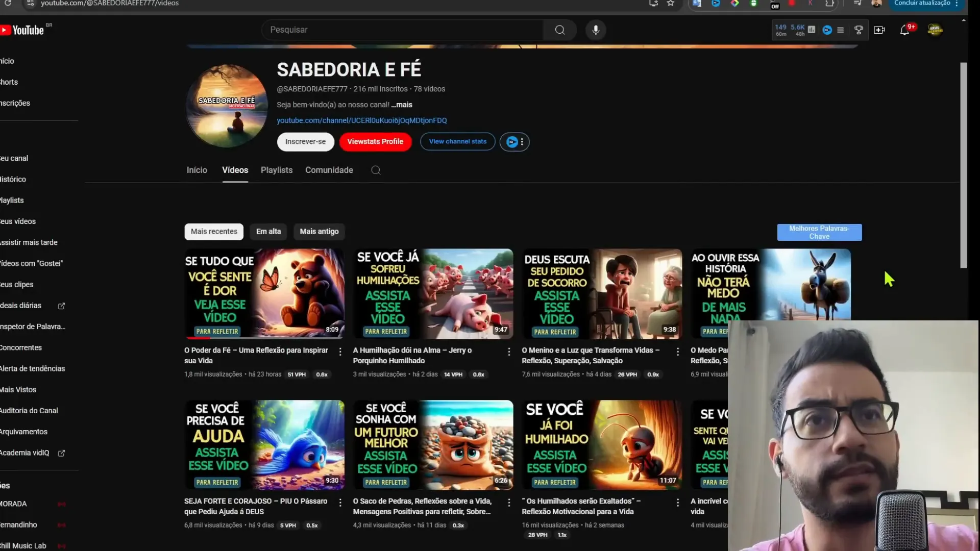Viewport: 980px width, 551px height.
Task: Open the blue bird thumbnail SEJA FORTE
Action: 264,445
